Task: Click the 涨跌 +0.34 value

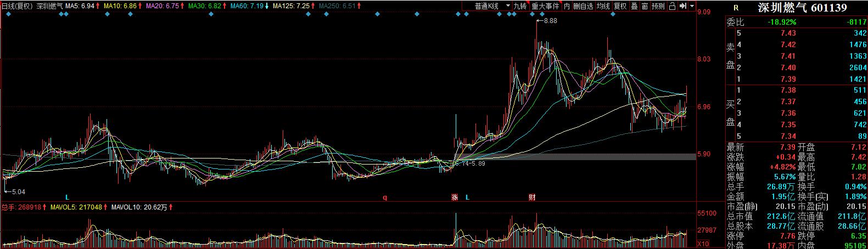Action: (786, 157)
